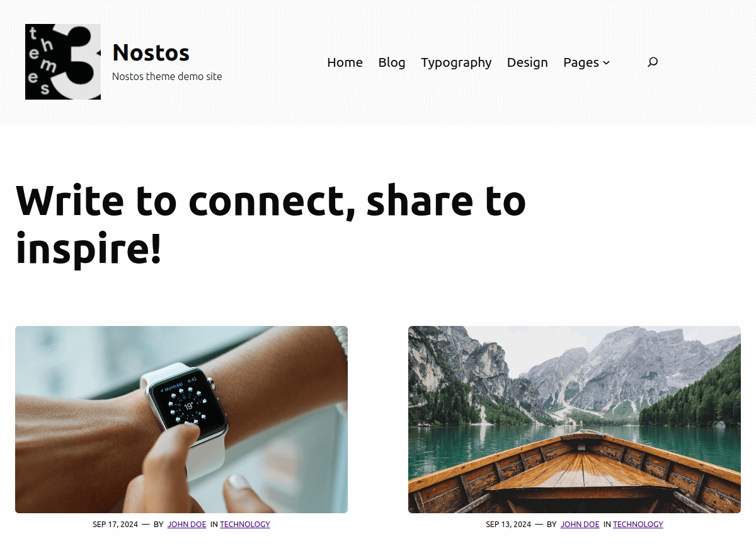
Task: Open the mountain lake boat post thumbnail
Action: tap(575, 419)
